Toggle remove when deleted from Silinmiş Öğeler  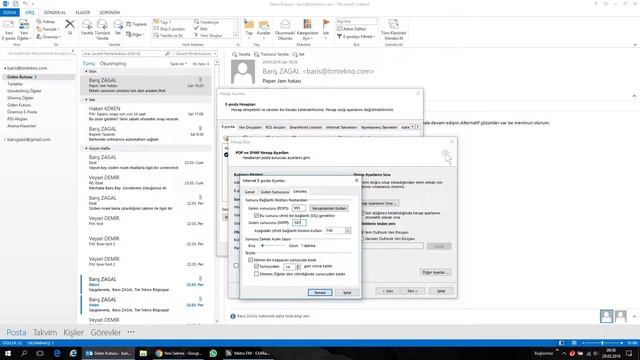(x=256, y=274)
